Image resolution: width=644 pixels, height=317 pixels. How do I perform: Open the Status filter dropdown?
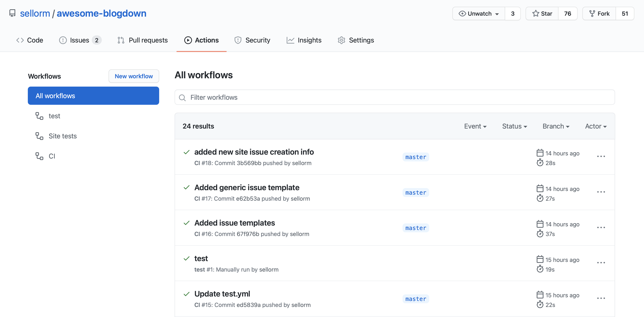[x=515, y=126]
